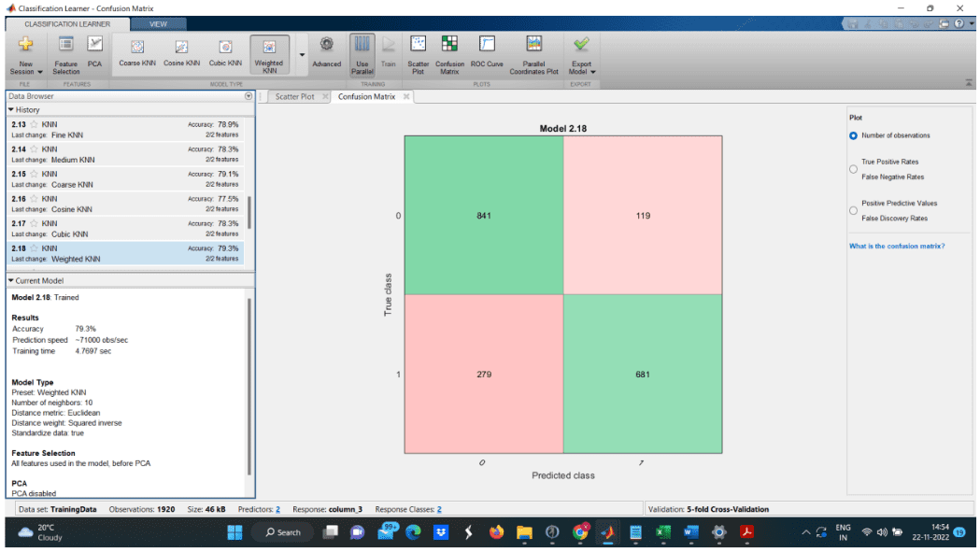Star model 2.18 as favorite
The image size is (980, 552).
coord(34,248)
